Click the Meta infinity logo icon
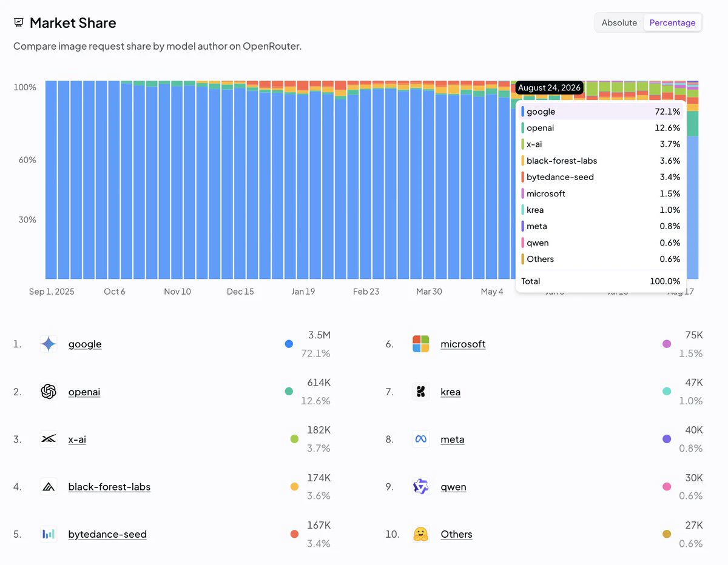 (x=421, y=439)
